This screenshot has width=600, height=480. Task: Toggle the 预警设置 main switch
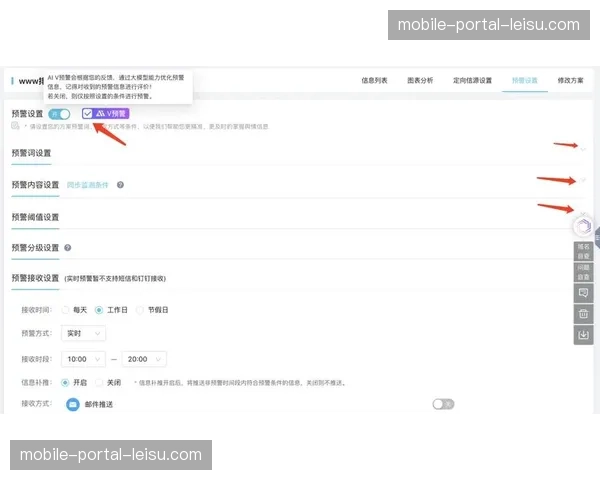(59, 114)
